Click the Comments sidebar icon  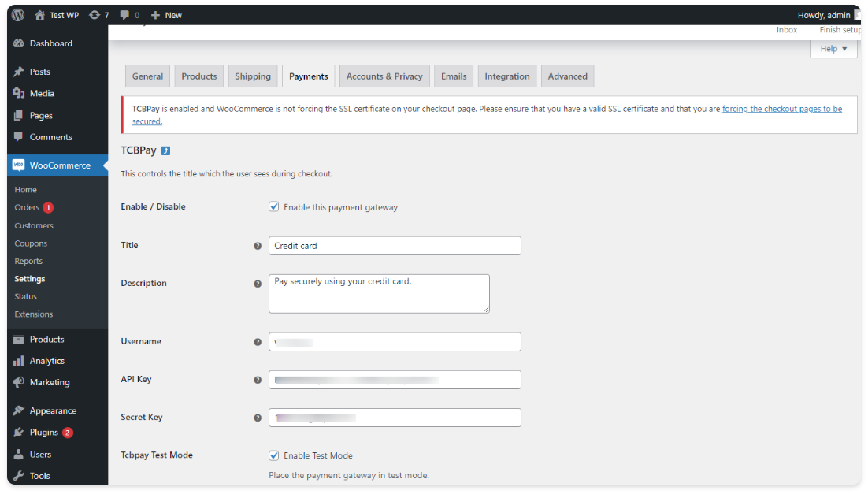coord(19,137)
